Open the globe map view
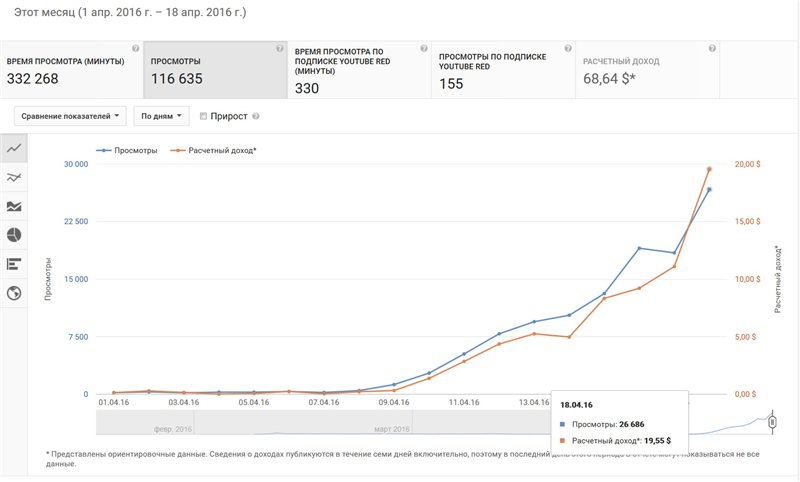The height and width of the screenshot is (482, 800). click(x=14, y=293)
